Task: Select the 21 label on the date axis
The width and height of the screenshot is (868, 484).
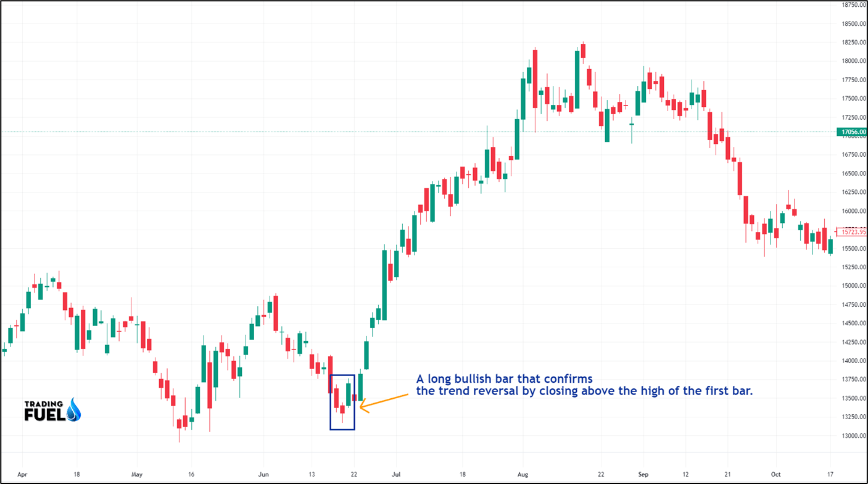Action: click(x=728, y=475)
